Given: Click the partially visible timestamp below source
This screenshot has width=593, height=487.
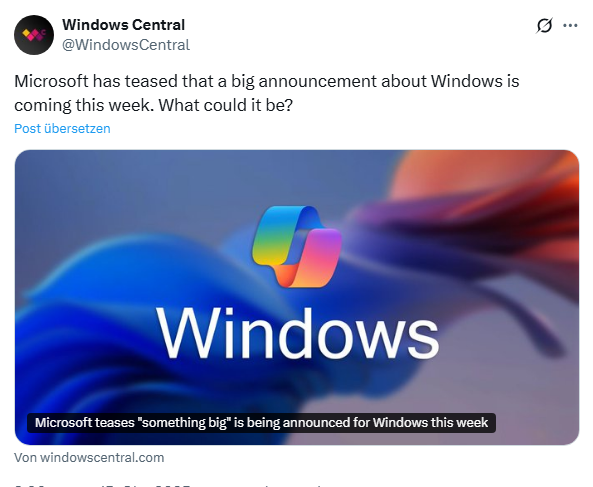Looking at the screenshot, I should pyautogui.click(x=102, y=485).
